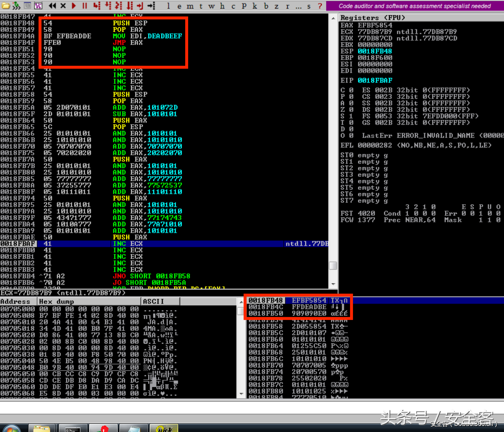Click the Step into icon
This screenshot has height=432, width=504.
(x=96, y=6)
